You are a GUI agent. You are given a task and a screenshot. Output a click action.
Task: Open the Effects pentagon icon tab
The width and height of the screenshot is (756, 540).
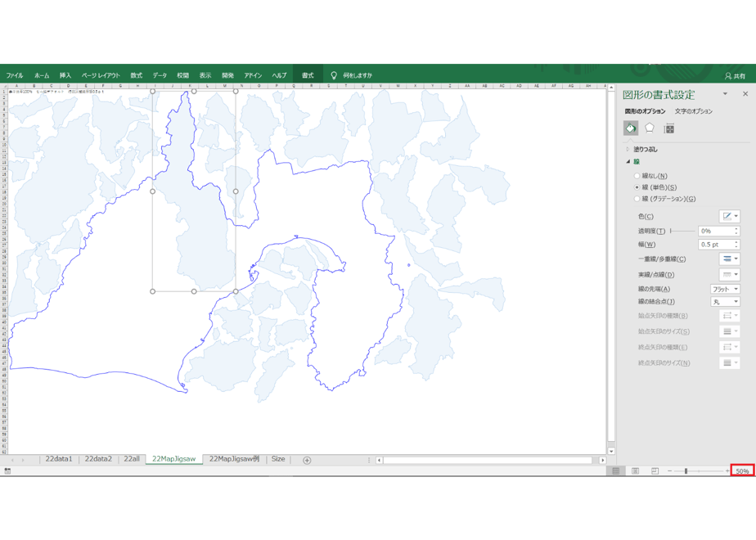pyautogui.click(x=650, y=128)
